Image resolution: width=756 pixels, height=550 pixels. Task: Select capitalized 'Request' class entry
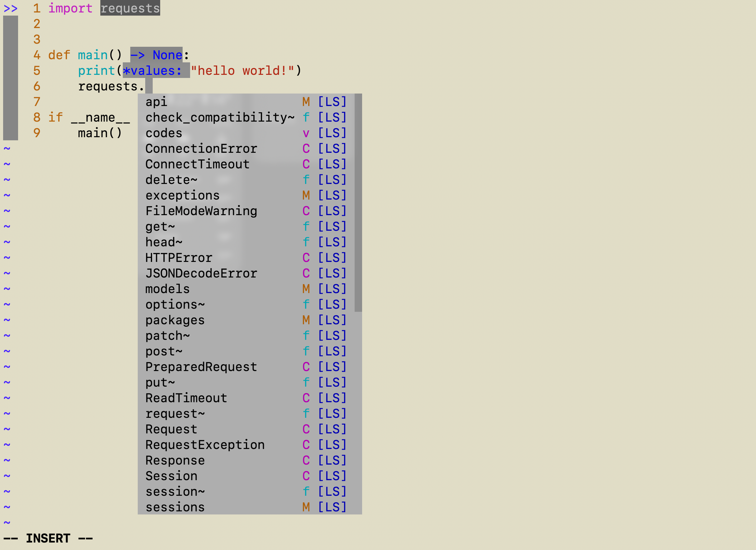click(246, 429)
